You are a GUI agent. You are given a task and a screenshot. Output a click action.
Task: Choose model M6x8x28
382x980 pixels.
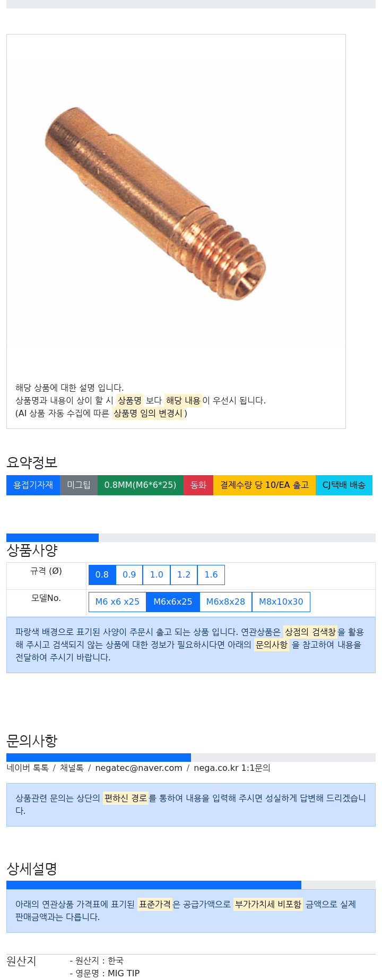[225, 602]
